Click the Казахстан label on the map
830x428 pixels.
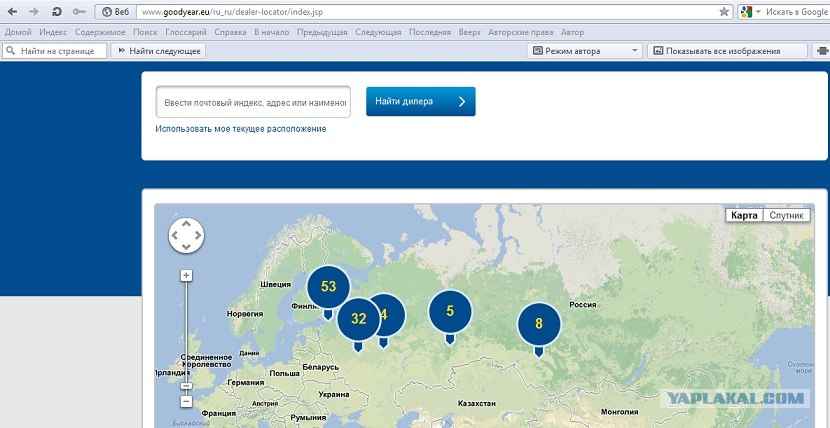(477, 404)
